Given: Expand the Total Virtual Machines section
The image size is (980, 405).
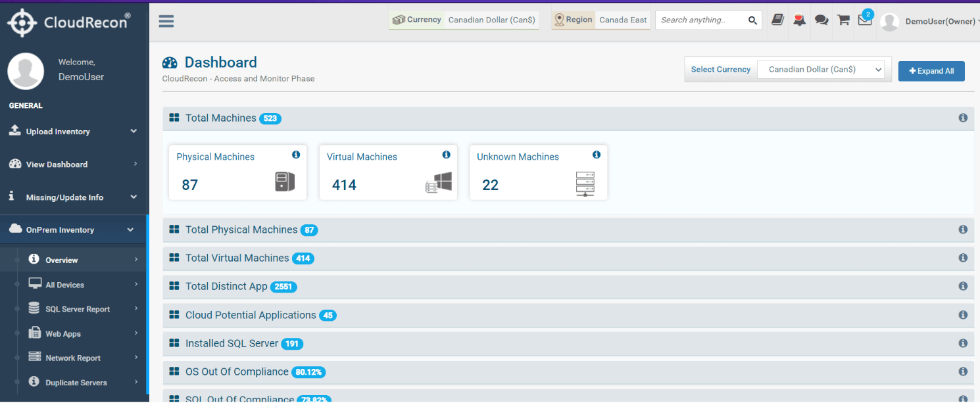Looking at the screenshot, I should (x=568, y=258).
